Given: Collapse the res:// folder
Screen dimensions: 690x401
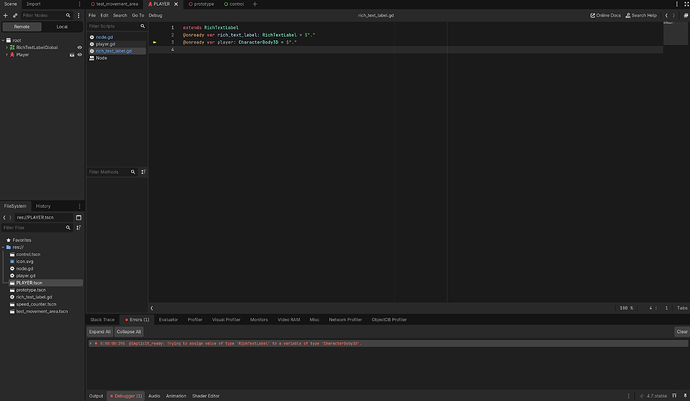Looking at the screenshot, I should point(3,247).
